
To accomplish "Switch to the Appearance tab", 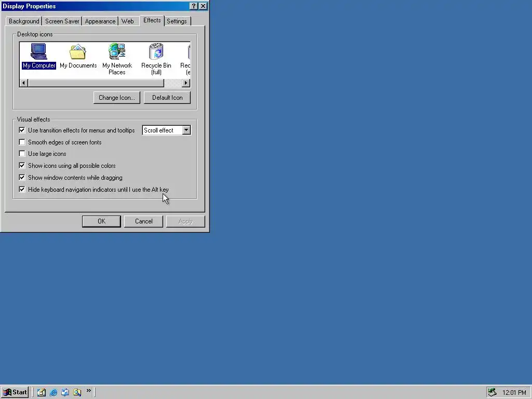I will [100, 21].
